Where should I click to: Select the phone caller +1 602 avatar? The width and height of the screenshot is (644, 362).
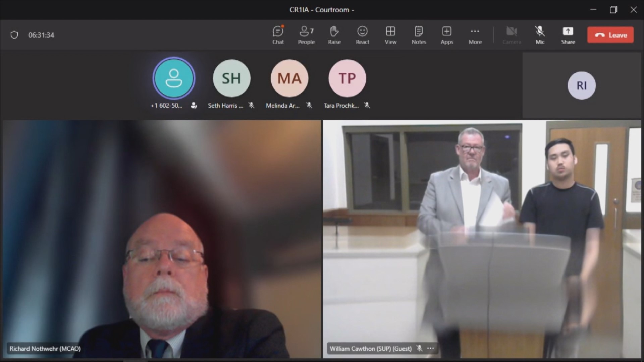click(x=174, y=78)
